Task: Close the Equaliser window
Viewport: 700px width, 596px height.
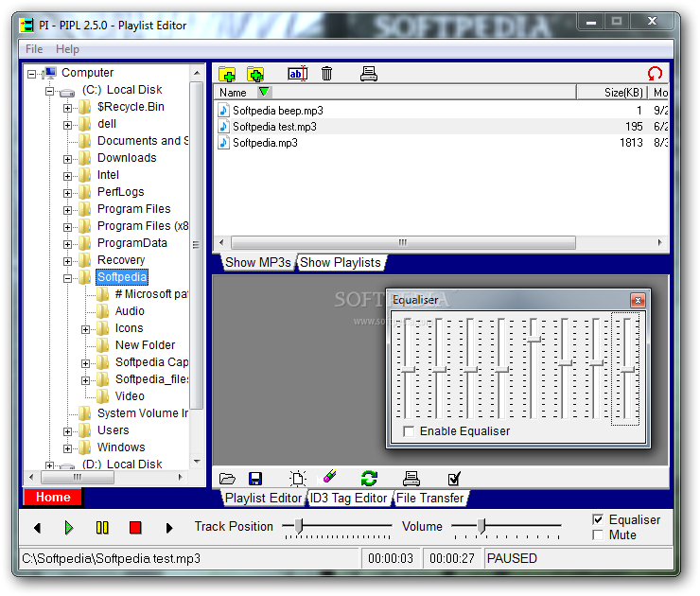Action: 638,300
